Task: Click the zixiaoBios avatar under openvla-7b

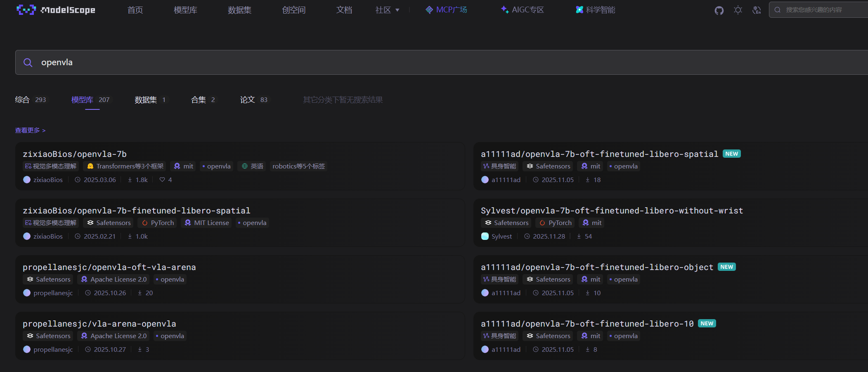Action: (27, 180)
